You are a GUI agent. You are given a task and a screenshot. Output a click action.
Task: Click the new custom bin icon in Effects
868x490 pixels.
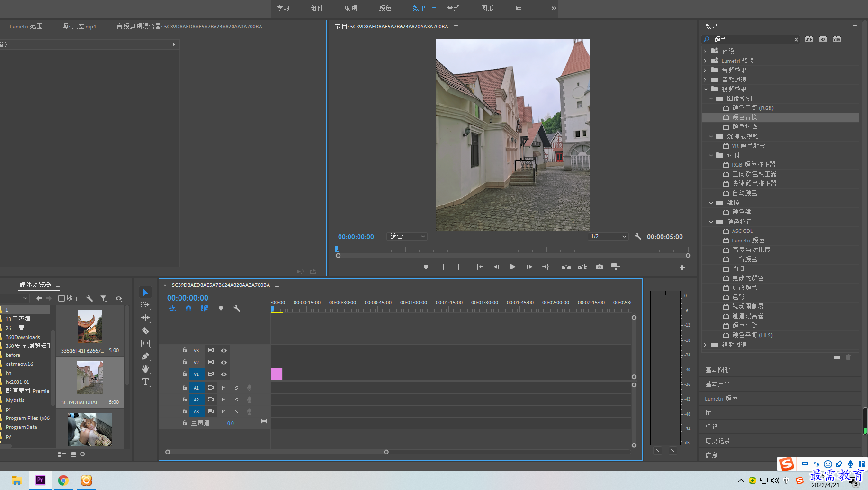tap(837, 357)
